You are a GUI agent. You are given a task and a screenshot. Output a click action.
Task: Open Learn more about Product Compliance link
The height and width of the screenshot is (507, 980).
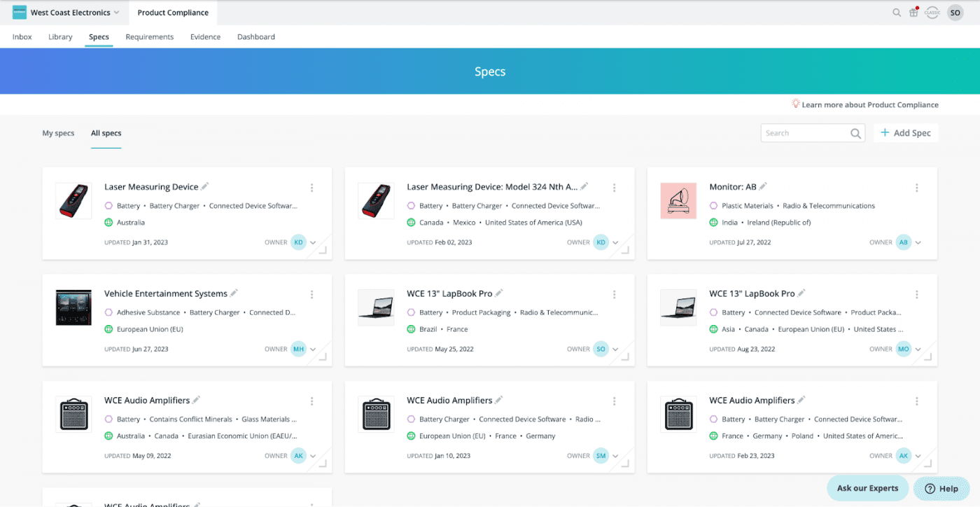coord(869,105)
